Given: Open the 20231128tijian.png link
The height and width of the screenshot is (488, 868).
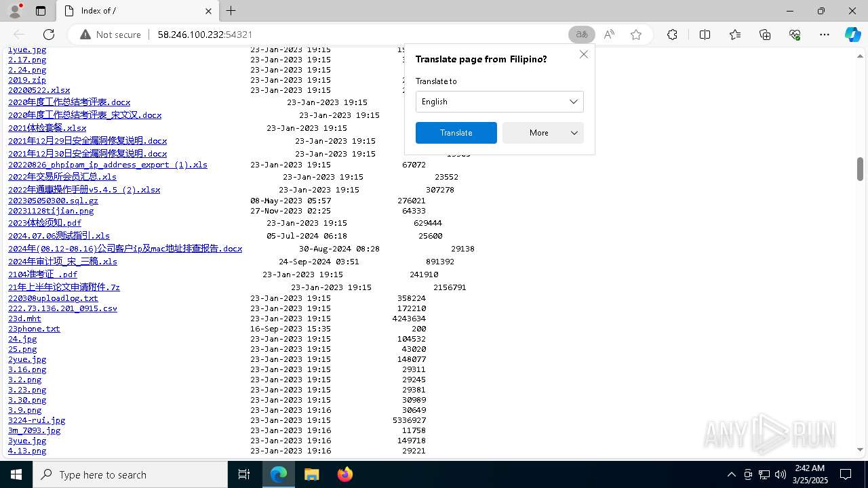Looking at the screenshot, I should [51, 211].
